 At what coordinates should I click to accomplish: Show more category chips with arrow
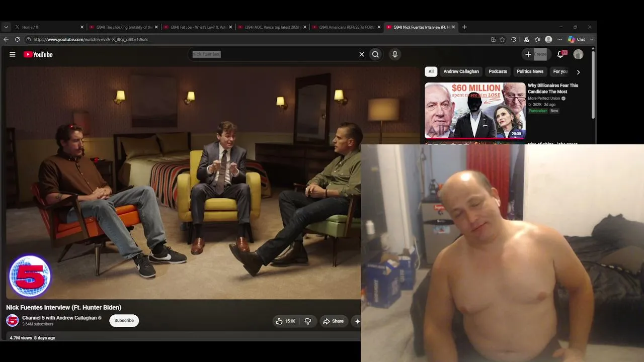(x=578, y=72)
